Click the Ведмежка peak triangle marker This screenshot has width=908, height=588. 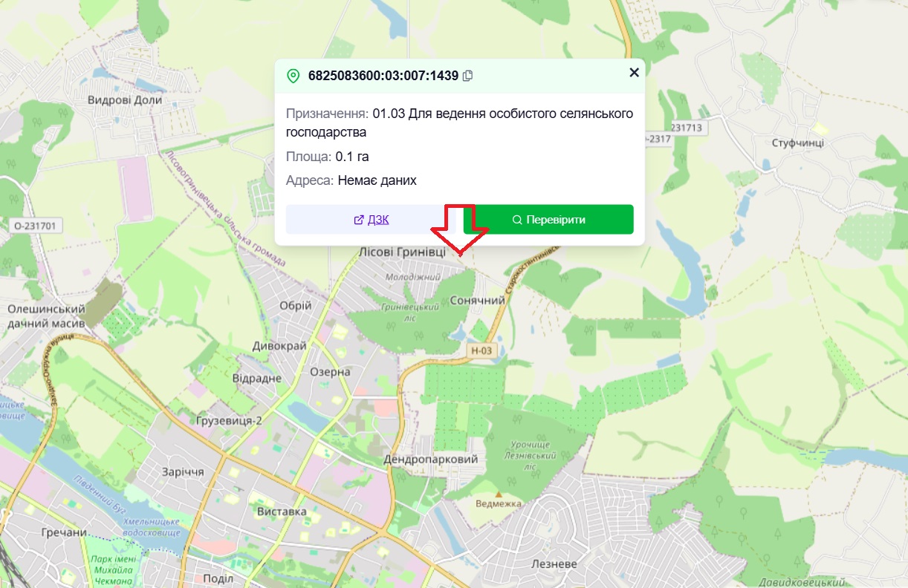coord(499,494)
